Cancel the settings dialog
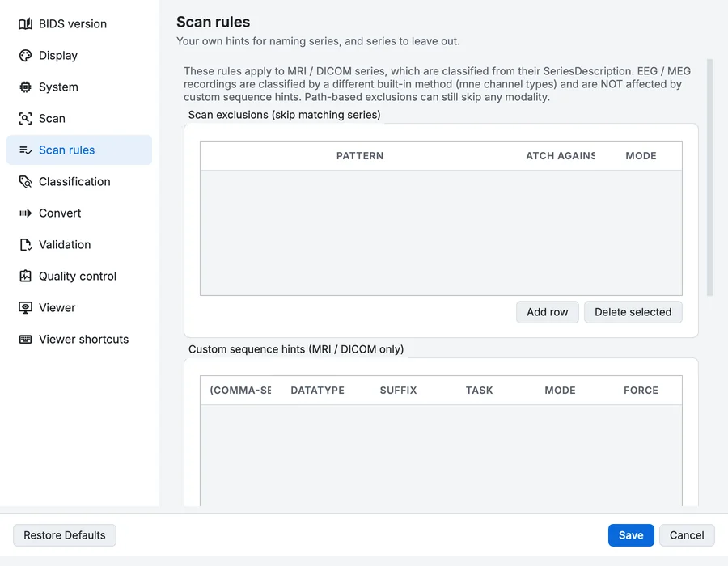 coord(687,535)
